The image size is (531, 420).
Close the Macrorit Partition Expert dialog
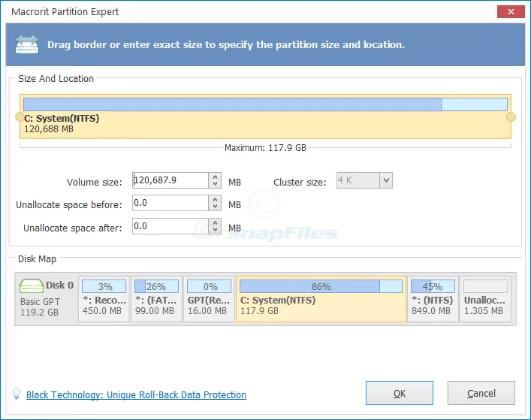pos(511,11)
